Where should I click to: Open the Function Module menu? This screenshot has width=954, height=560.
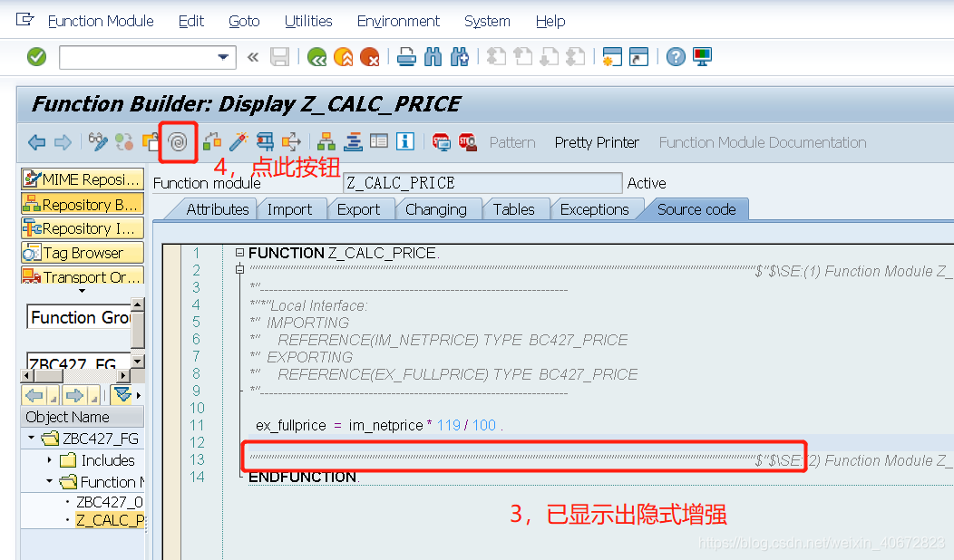(101, 21)
